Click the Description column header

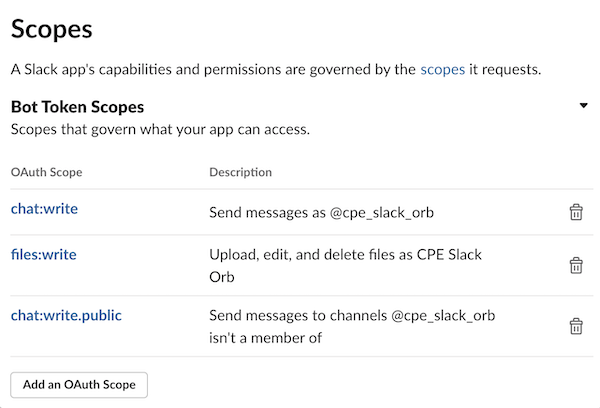coord(240,172)
